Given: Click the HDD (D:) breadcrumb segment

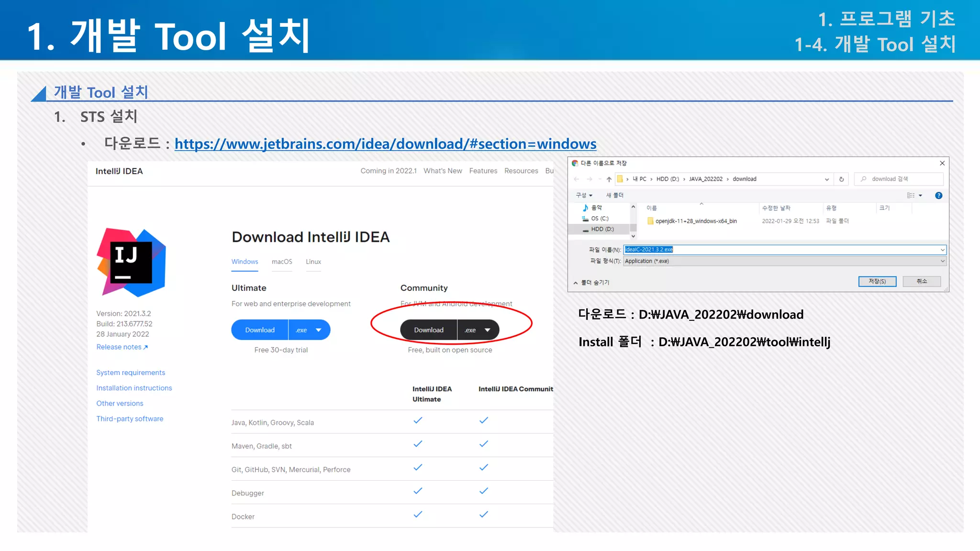Looking at the screenshot, I should [x=668, y=179].
